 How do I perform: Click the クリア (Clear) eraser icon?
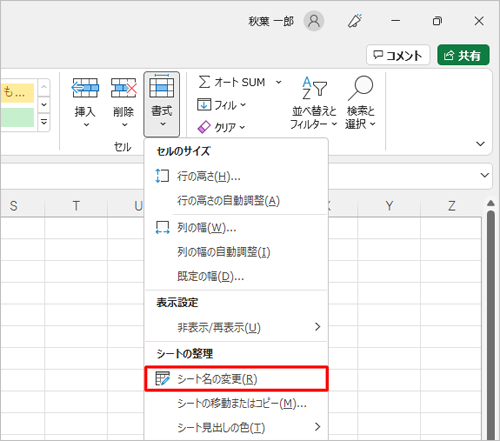point(204,127)
